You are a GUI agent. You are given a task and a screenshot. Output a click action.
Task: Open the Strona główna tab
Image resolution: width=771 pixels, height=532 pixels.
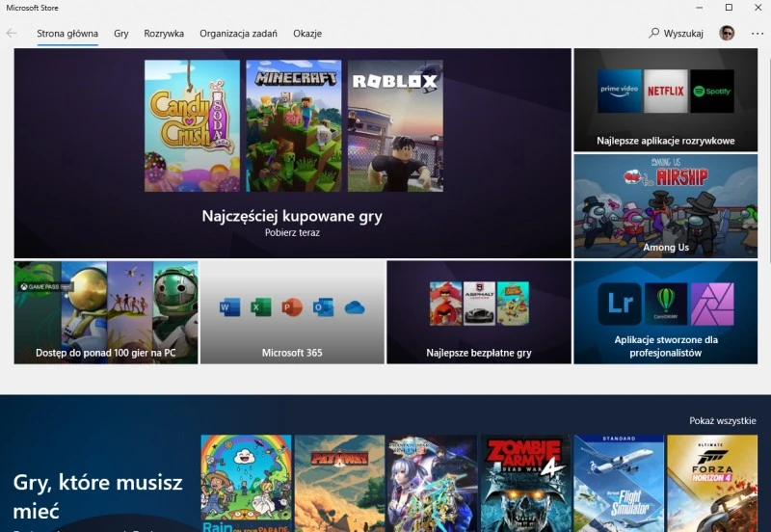coord(67,34)
